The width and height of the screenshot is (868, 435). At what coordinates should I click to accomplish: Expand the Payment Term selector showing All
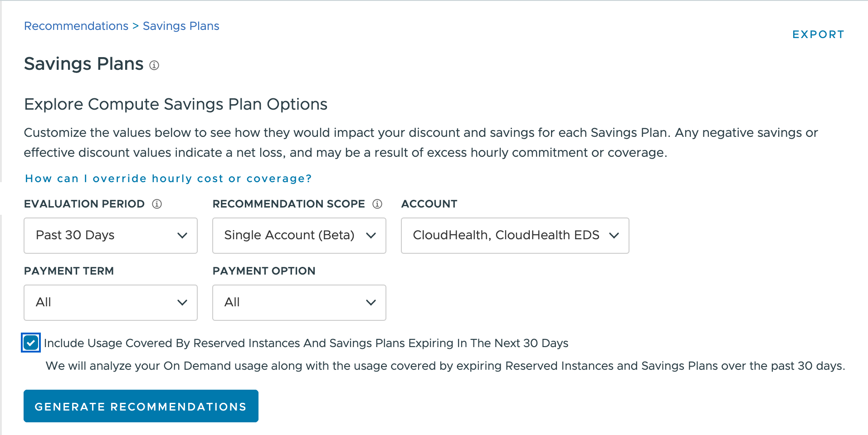point(110,302)
